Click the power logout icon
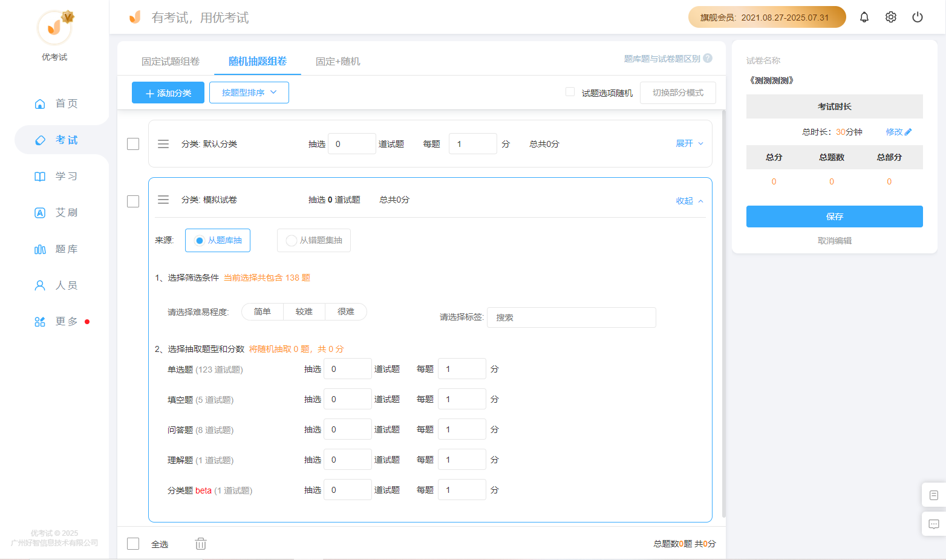 point(918,17)
